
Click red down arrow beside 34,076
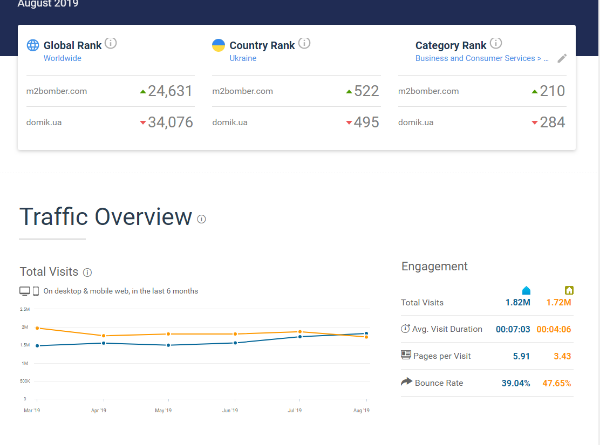pos(143,122)
